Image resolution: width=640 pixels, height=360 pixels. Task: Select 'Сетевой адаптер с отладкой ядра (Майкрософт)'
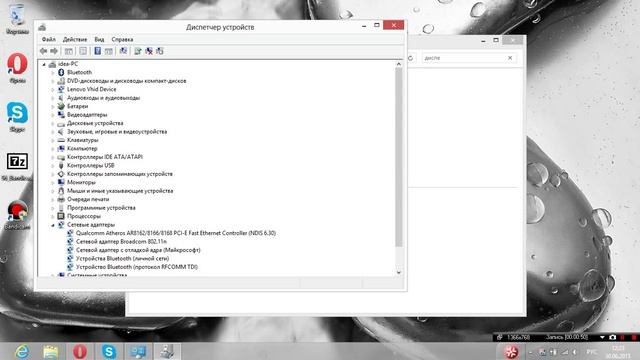click(x=138, y=250)
